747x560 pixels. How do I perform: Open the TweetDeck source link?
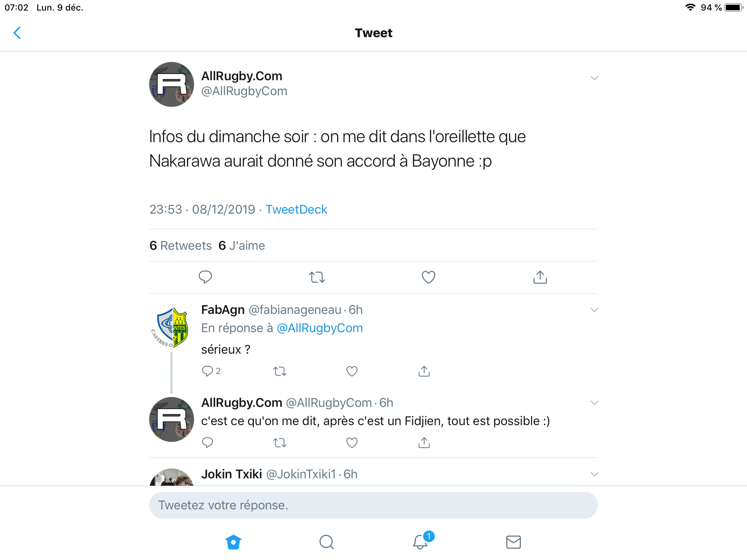[296, 210]
